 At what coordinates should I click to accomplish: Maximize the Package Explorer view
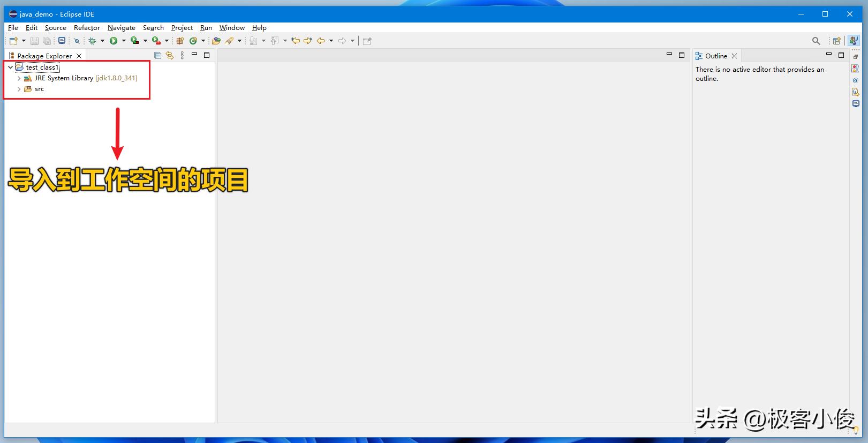207,55
